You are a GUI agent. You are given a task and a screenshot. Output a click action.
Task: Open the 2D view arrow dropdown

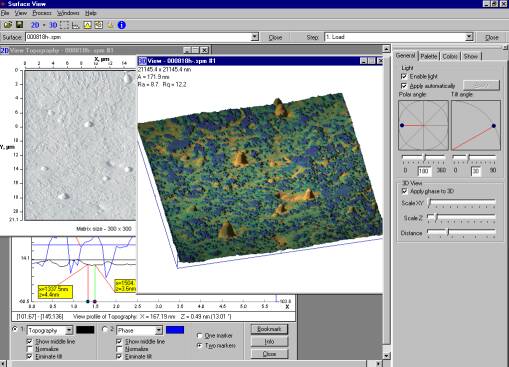[x=44, y=25]
